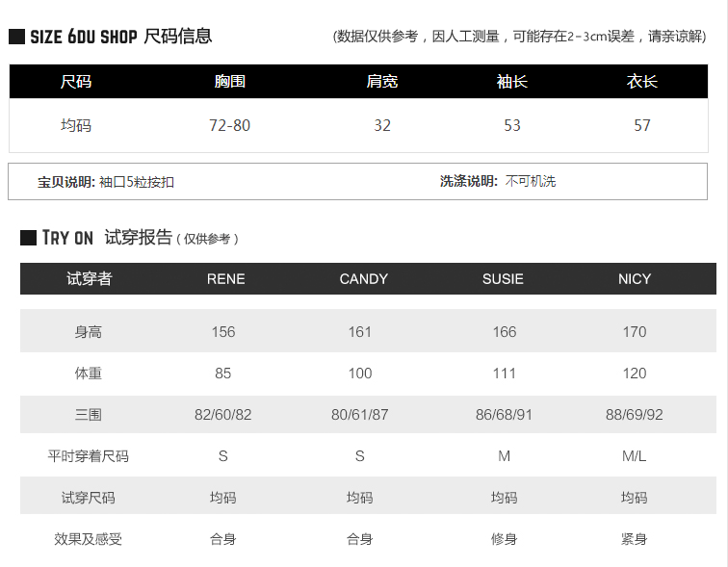Select the 三围 row label
Screen dimensions: 728x567
(89, 415)
